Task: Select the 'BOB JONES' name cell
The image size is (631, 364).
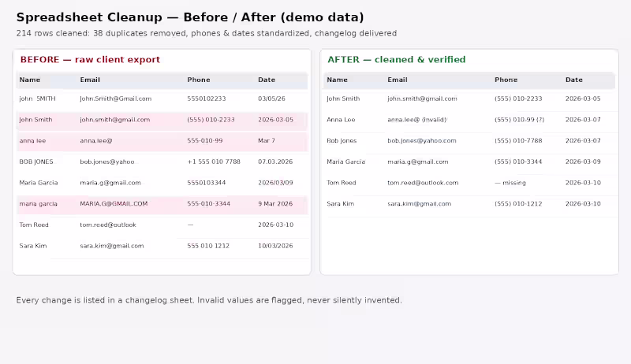Action: click(x=36, y=162)
